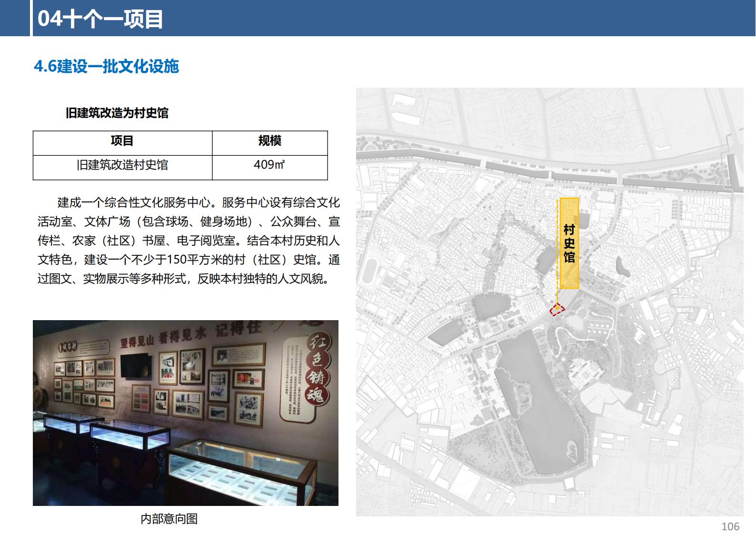Open the museum interior photo
Image resolution: width=756 pixels, height=535 pixels.
(x=186, y=413)
